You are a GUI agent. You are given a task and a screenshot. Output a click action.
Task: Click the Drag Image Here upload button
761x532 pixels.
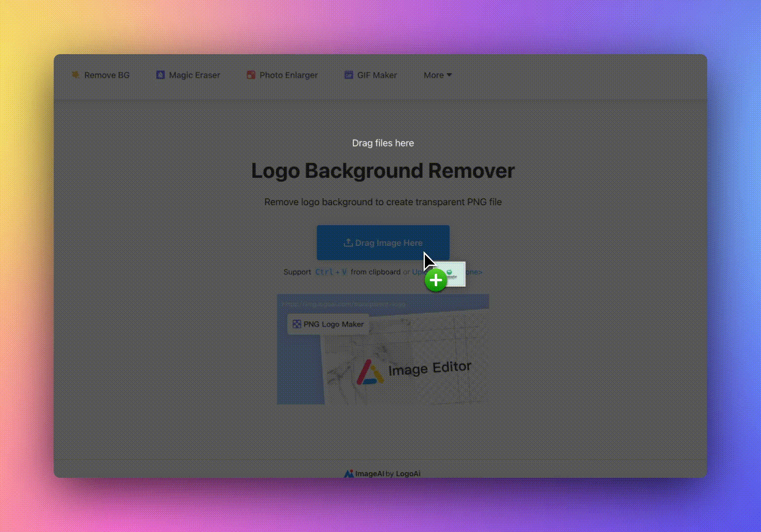coord(383,243)
